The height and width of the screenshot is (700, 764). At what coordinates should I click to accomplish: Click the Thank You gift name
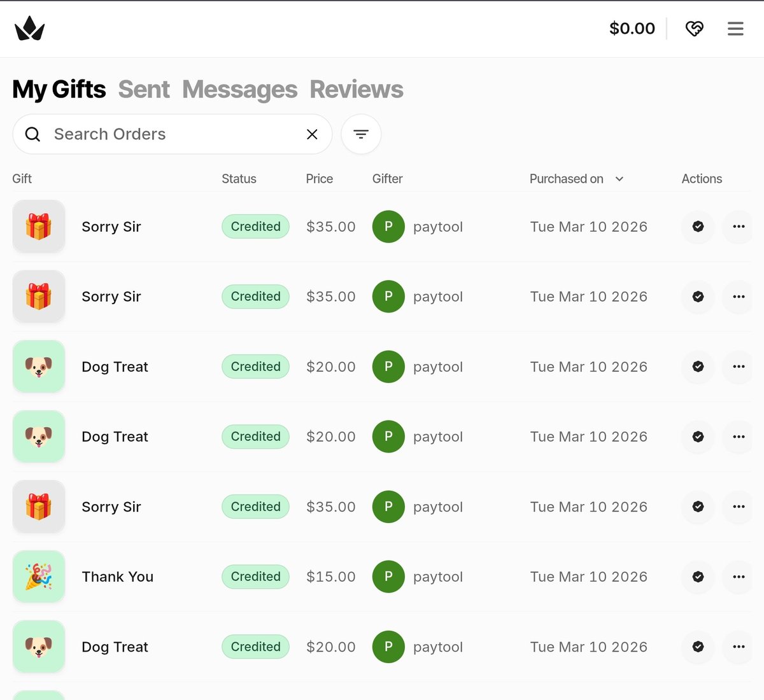point(118,577)
